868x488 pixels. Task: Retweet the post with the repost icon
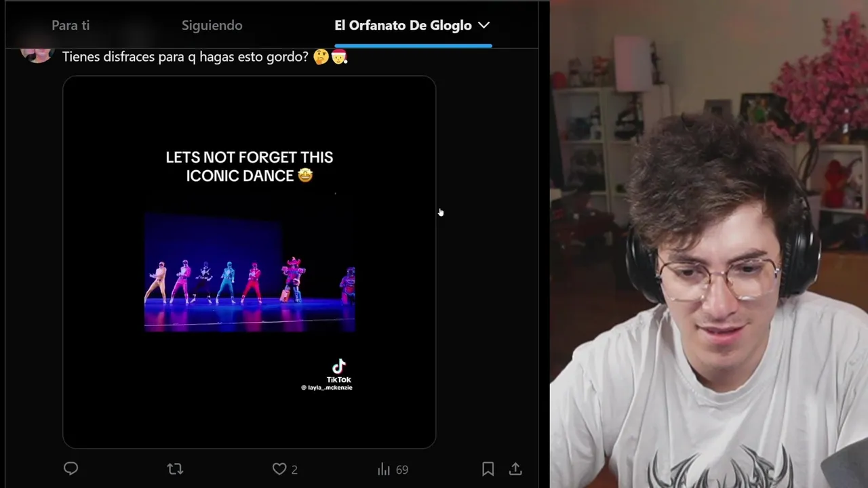click(x=175, y=468)
